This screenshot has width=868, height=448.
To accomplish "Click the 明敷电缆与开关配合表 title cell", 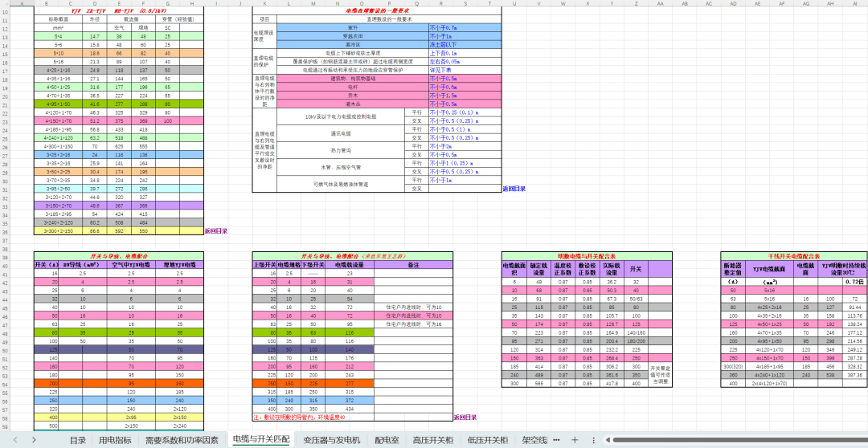I will pyautogui.click(x=581, y=255).
